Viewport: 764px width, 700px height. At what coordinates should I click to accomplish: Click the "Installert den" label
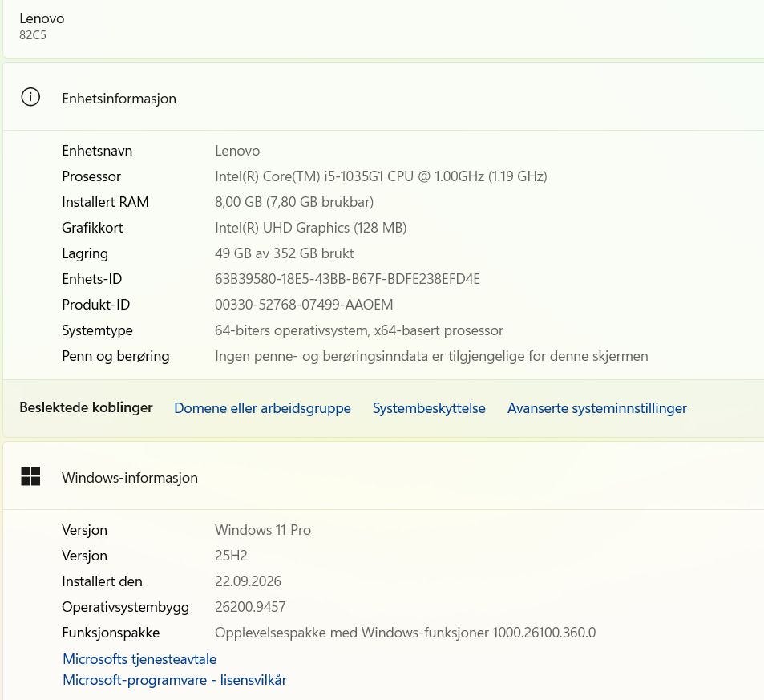pyautogui.click(x=102, y=581)
